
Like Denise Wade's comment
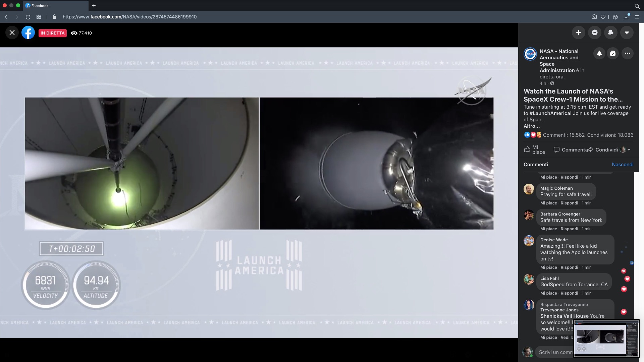(x=548, y=267)
